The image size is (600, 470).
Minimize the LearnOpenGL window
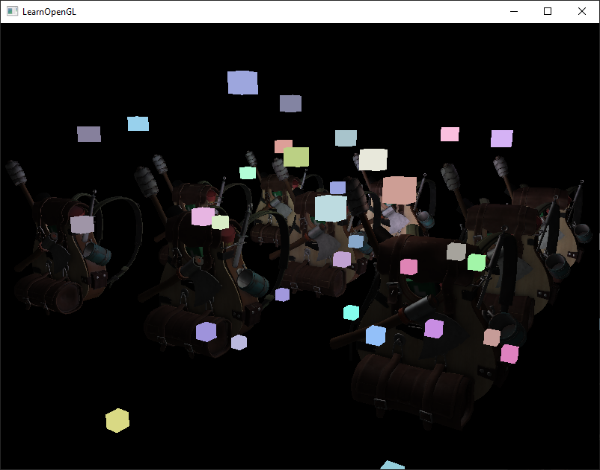pyautogui.click(x=514, y=11)
